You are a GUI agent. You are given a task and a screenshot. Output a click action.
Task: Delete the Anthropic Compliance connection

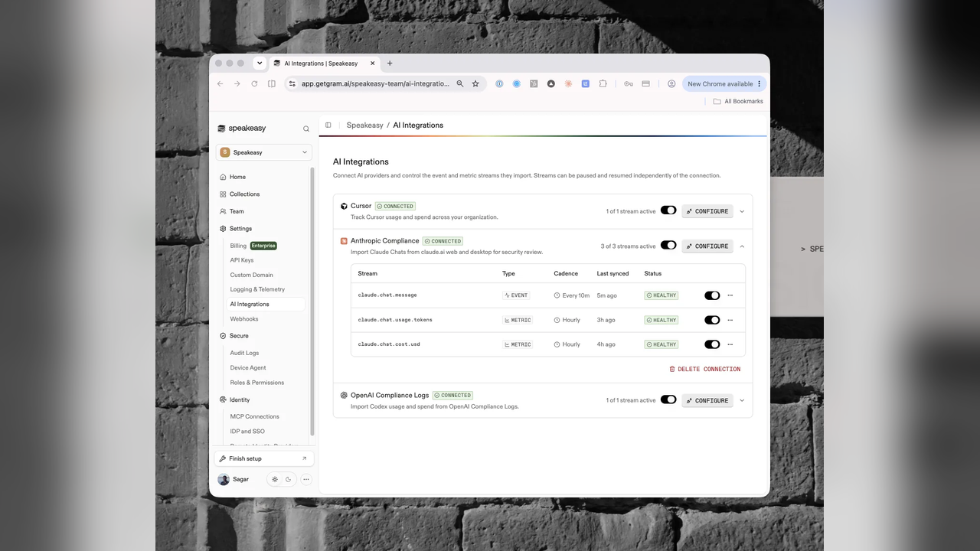705,369
